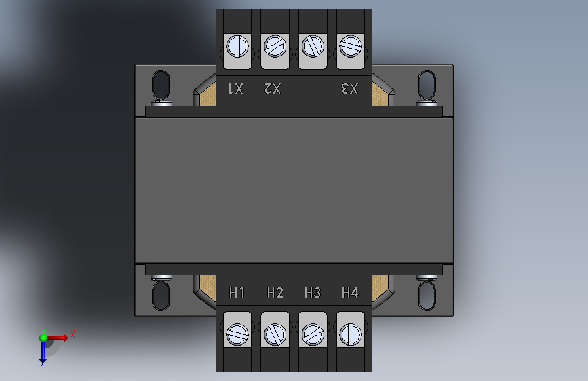Select the bottom-left mounting slot hole
This screenshot has height=381, width=588.
tap(161, 296)
